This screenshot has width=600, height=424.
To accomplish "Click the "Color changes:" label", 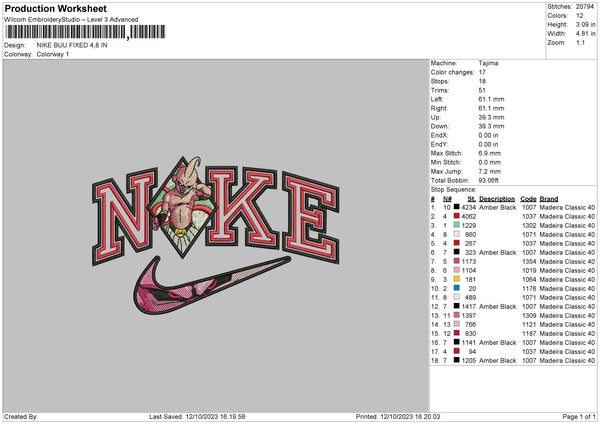I will (452, 72).
